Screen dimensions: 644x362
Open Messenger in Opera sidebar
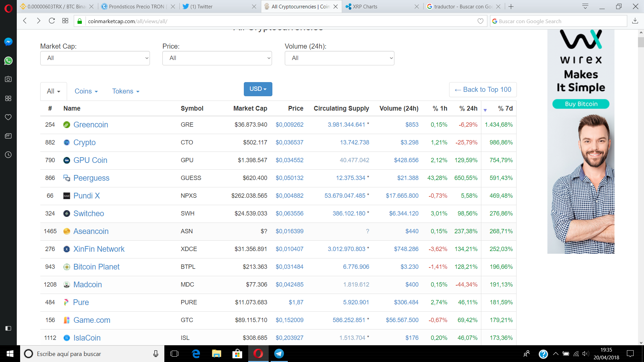pos(8,42)
